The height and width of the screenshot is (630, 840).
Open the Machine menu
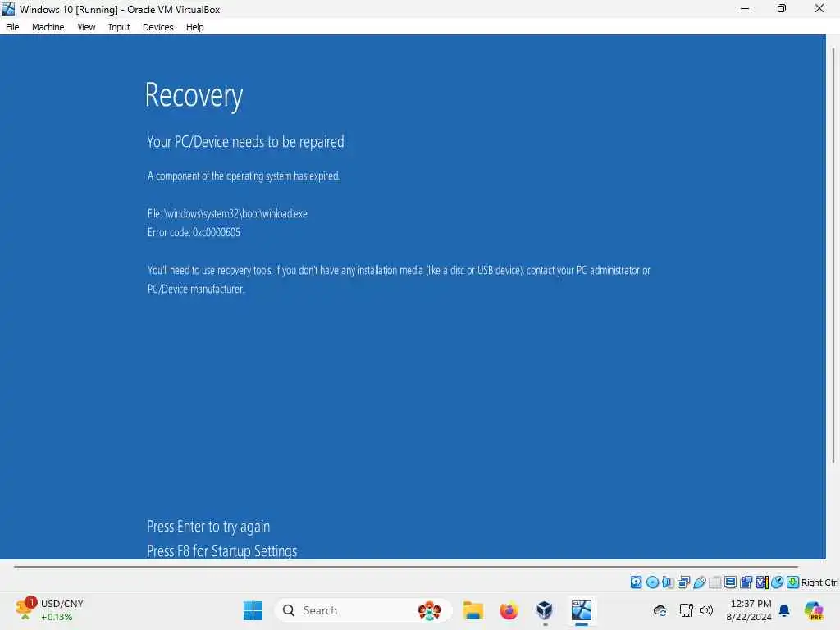pos(48,27)
